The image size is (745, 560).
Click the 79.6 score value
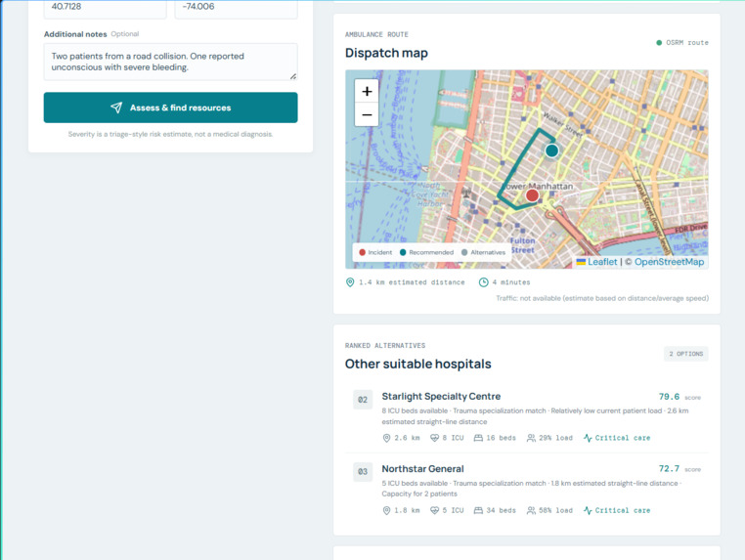[x=669, y=397]
